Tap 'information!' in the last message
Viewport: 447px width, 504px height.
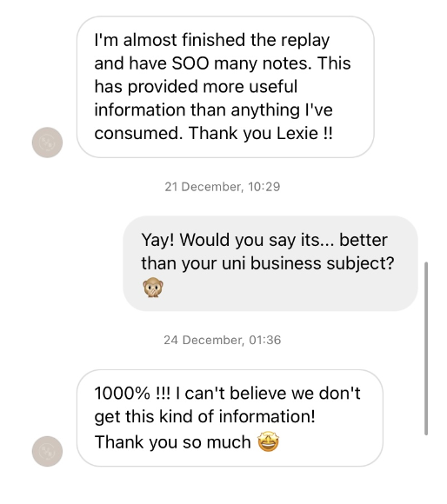(x=267, y=416)
